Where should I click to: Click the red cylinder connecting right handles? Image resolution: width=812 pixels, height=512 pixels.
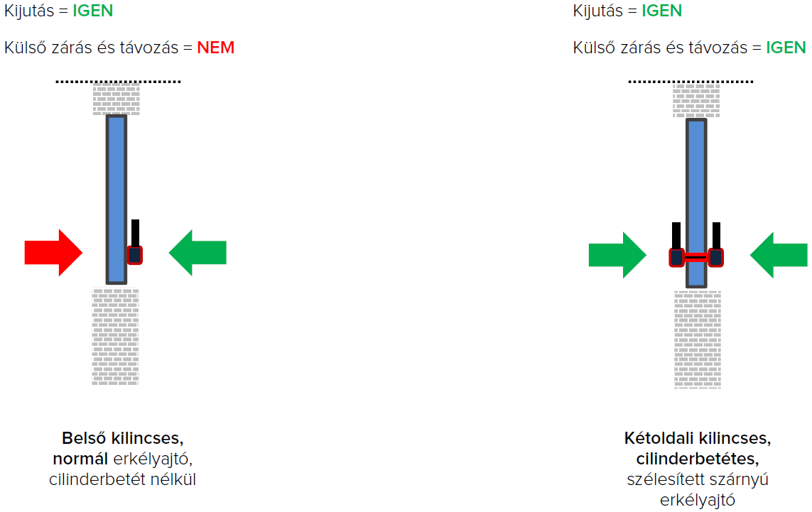696,257
